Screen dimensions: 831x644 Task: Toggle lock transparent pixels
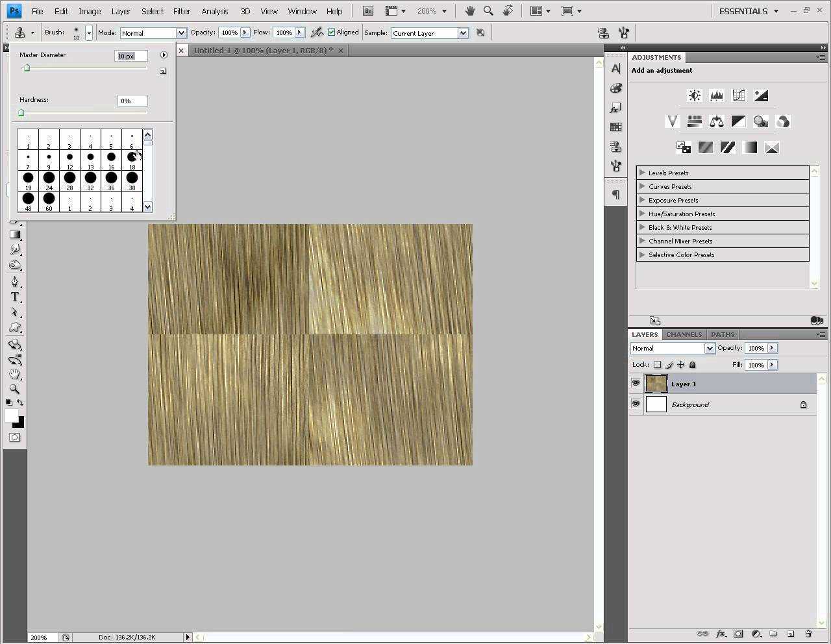click(657, 365)
